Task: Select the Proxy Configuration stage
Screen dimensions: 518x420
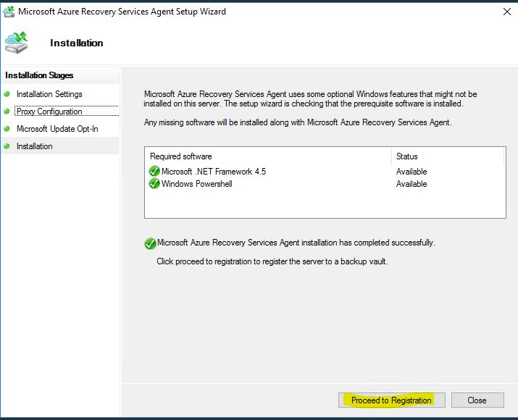Action: click(49, 112)
